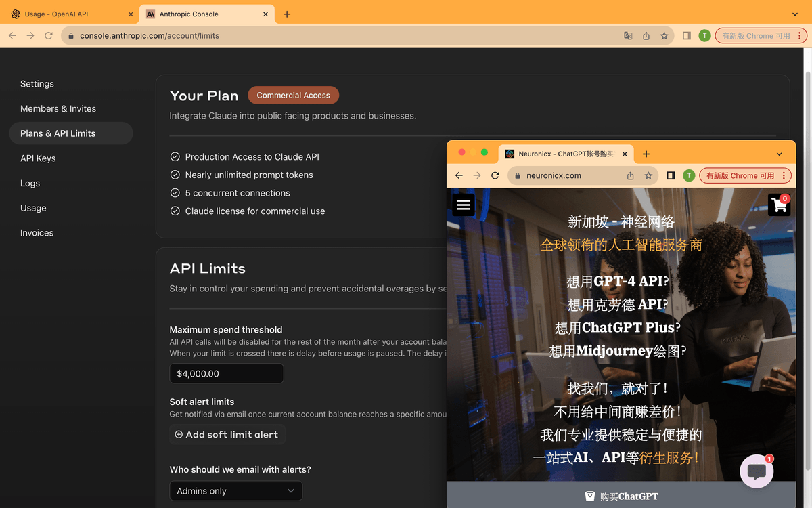Open the shopping cart on Neuronicx
Viewport: 812px width, 508px height.
click(x=779, y=205)
